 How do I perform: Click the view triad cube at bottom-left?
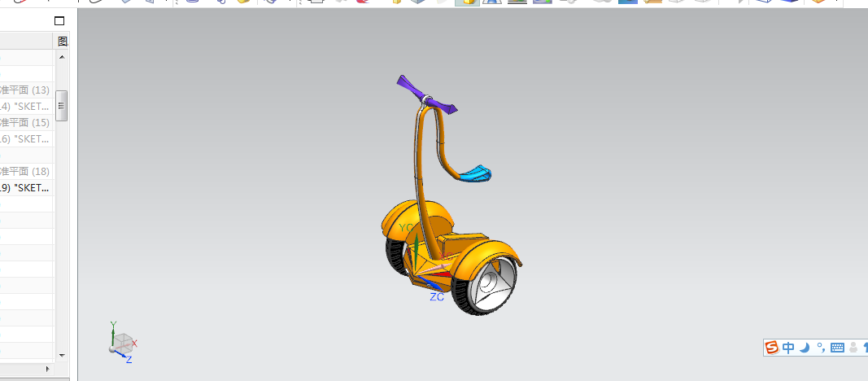point(122,342)
